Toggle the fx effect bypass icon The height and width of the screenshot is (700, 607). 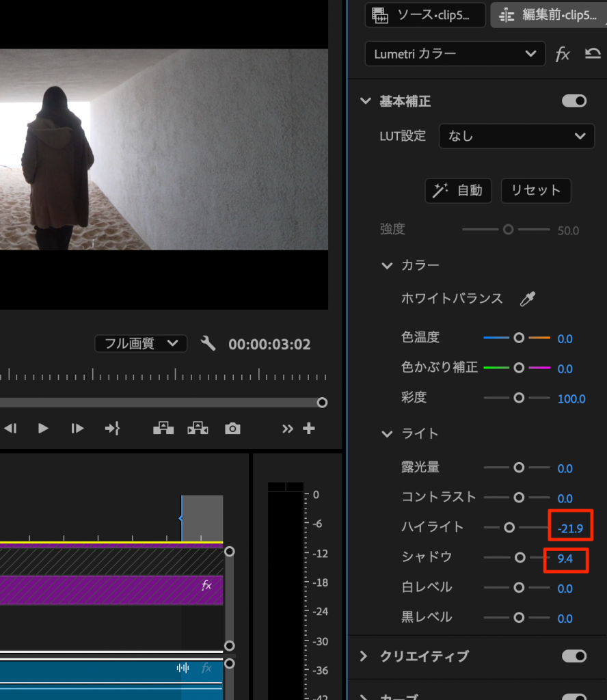(562, 55)
